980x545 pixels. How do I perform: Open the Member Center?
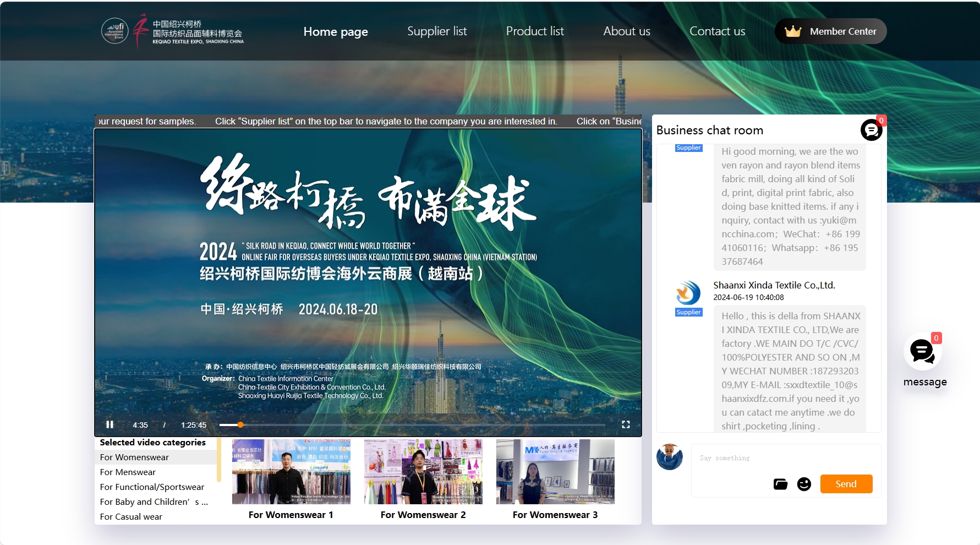(830, 31)
